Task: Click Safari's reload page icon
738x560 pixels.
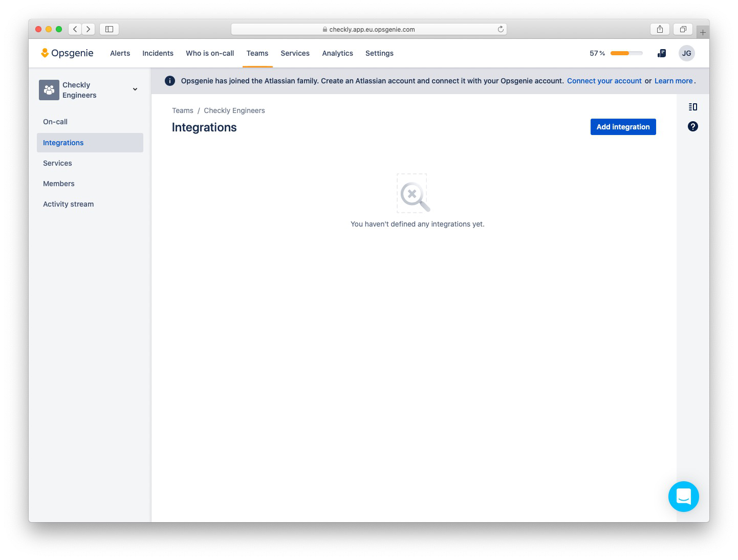Action: click(500, 29)
